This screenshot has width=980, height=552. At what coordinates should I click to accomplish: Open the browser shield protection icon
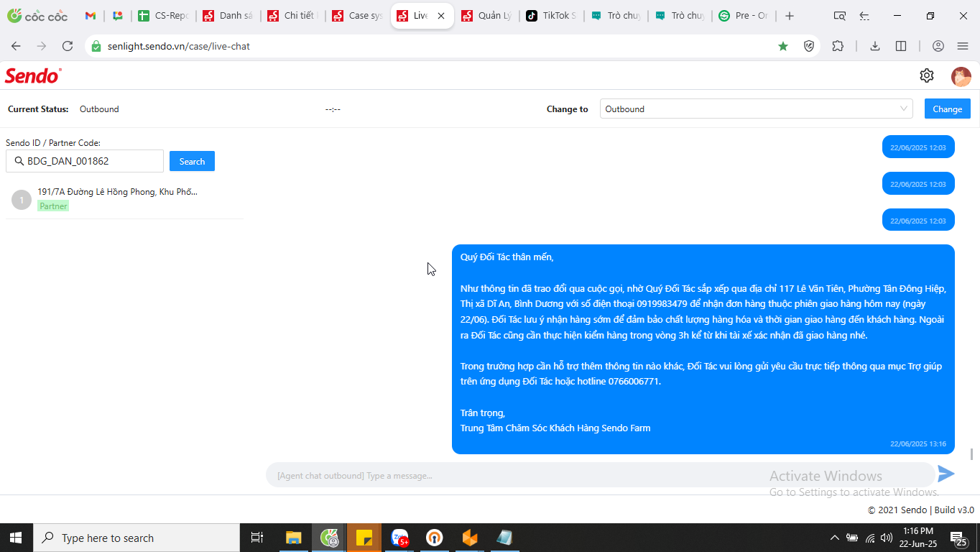(x=809, y=46)
